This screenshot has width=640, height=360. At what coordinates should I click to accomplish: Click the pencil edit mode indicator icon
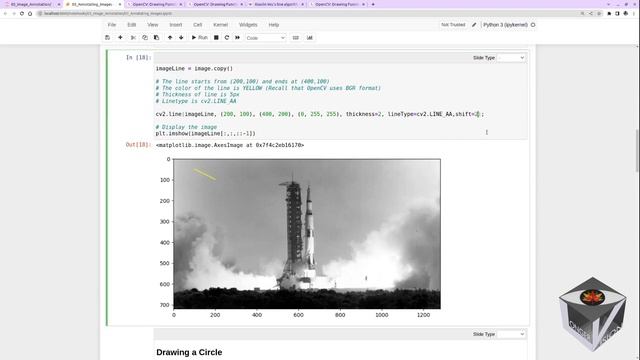coord(474,25)
